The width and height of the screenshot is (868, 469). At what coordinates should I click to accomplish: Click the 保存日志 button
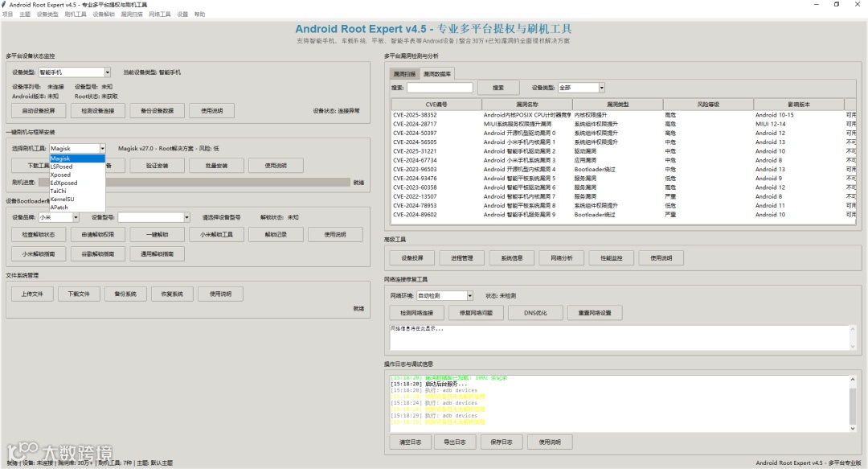click(x=501, y=442)
